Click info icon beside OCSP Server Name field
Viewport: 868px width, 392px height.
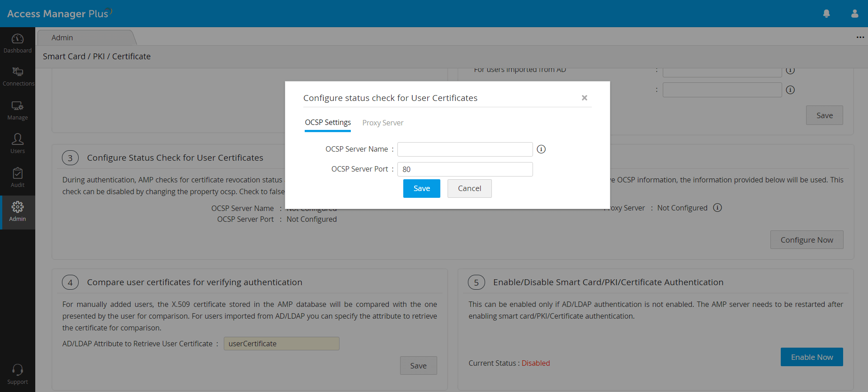tap(541, 149)
